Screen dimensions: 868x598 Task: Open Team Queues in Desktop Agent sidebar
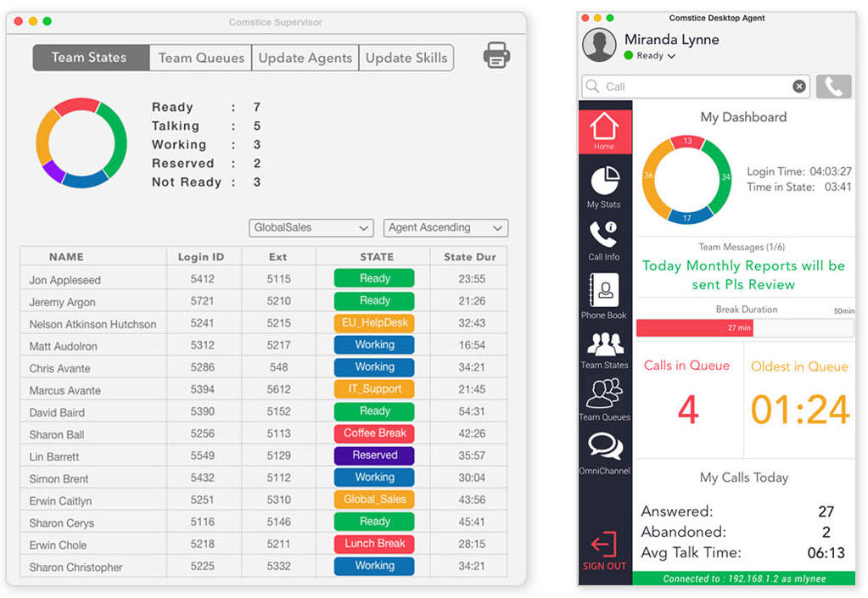[x=604, y=399]
